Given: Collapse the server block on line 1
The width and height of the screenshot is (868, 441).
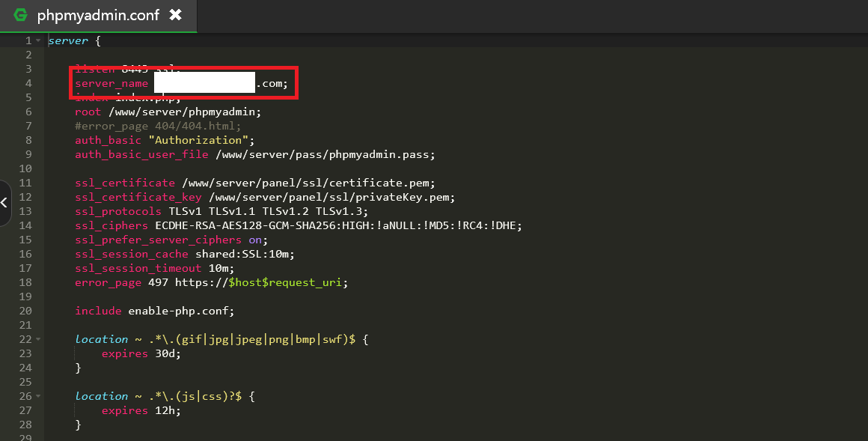Looking at the screenshot, I should tap(38, 41).
